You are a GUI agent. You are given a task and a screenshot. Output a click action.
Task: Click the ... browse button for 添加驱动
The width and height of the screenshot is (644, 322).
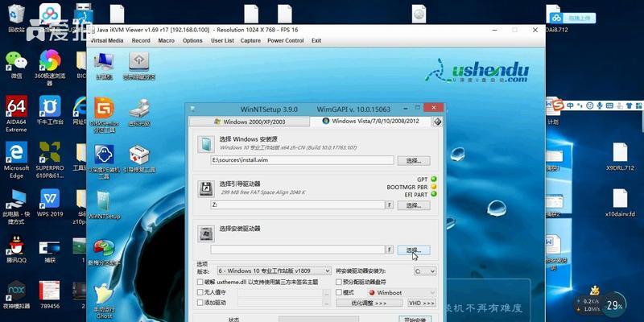coord(327,303)
